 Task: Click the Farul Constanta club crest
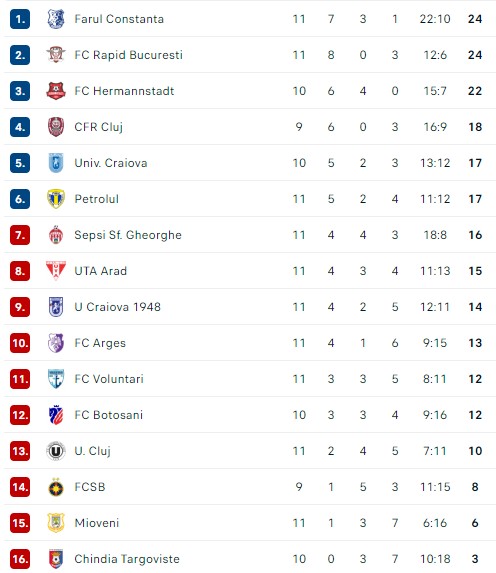56,19
